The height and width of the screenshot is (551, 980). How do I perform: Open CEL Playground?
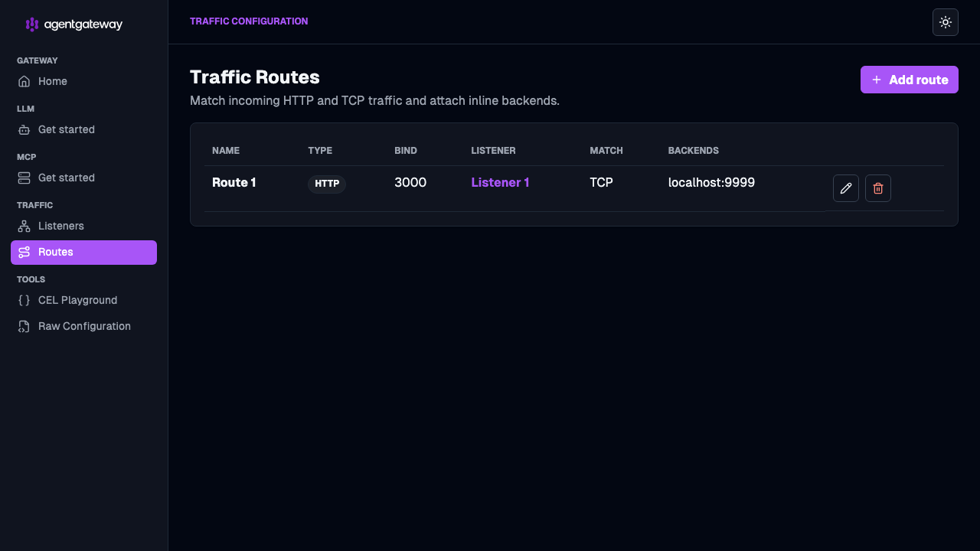click(83, 300)
